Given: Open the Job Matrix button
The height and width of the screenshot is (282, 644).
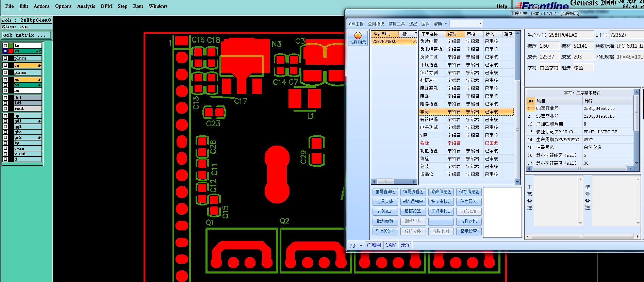Looking at the screenshot, I should 27,35.
